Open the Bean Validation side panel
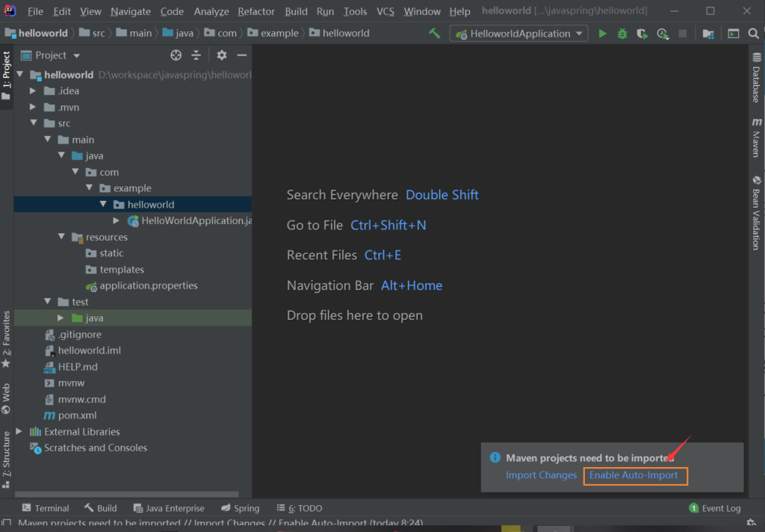Viewport: 765px width, 532px height. pos(756,213)
